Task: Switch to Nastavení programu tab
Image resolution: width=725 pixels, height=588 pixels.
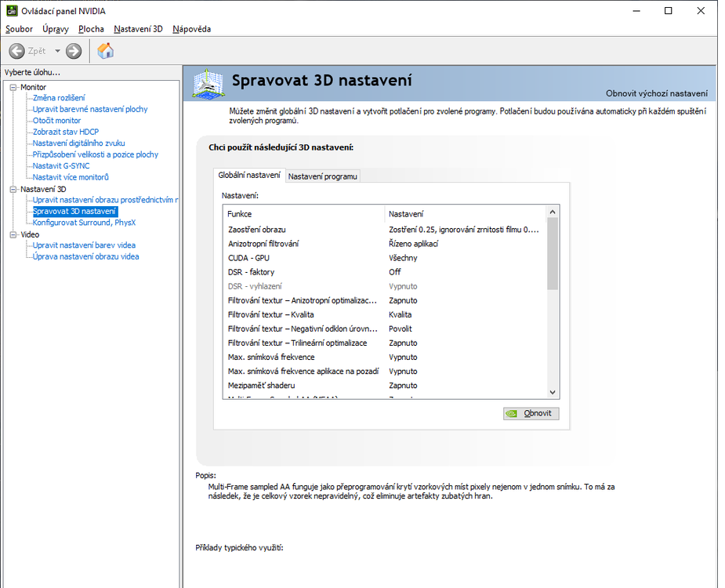Action: pos(322,176)
